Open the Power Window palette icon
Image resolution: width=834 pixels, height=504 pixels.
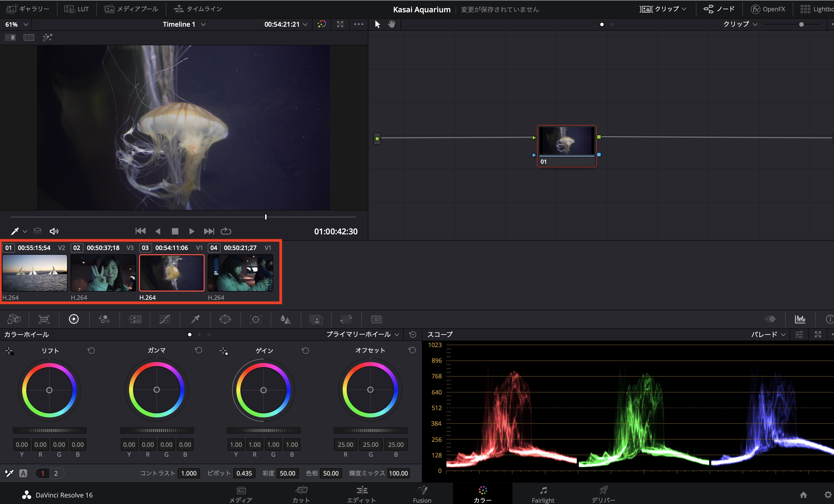pyautogui.click(x=225, y=319)
